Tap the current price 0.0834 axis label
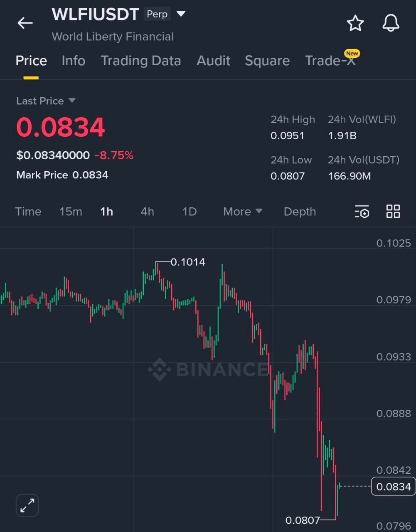 click(x=393, y=487)
